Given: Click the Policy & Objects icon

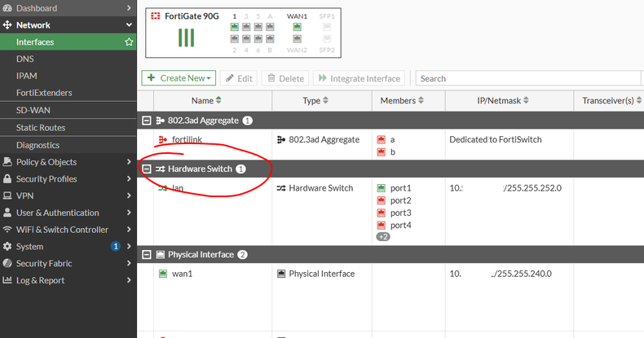Looking at the screenshot, I should point(7,161).
